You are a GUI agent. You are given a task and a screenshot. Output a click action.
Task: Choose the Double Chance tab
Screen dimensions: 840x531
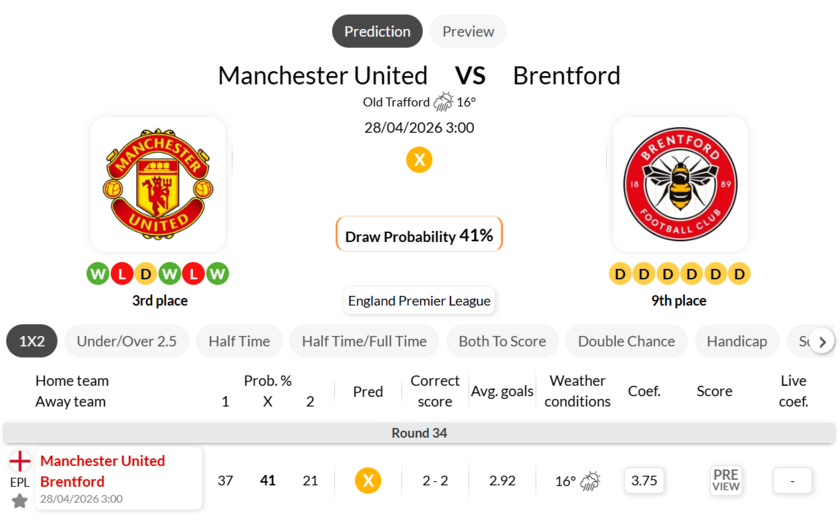point(626,341)
